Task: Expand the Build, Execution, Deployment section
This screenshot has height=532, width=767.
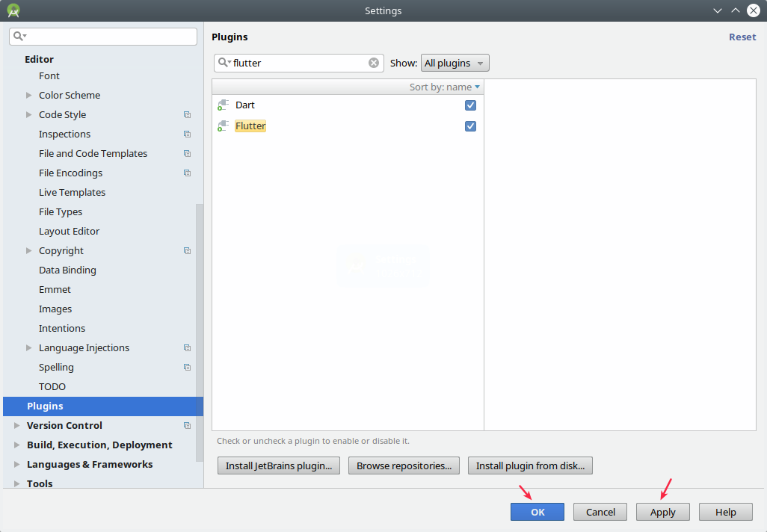Action: [16, 445]
